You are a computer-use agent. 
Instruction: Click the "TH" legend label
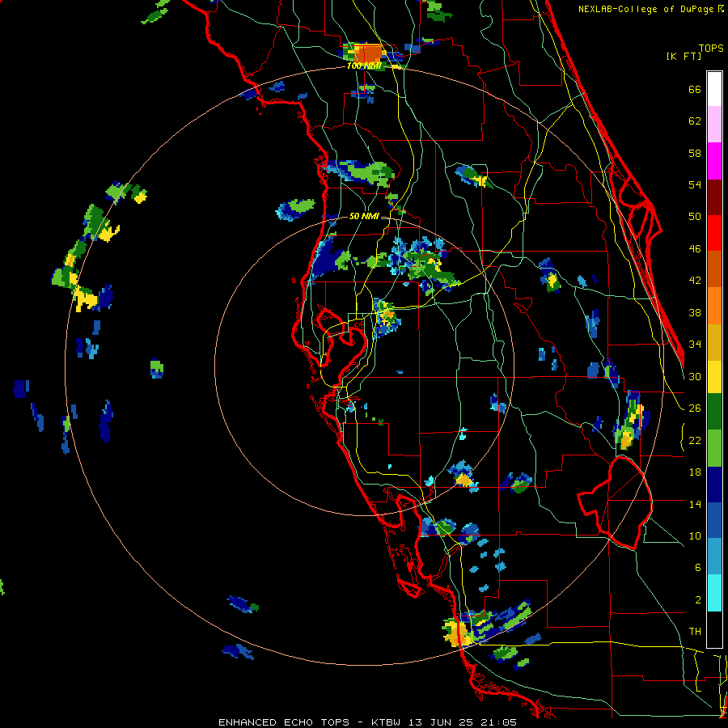[695, 632]
